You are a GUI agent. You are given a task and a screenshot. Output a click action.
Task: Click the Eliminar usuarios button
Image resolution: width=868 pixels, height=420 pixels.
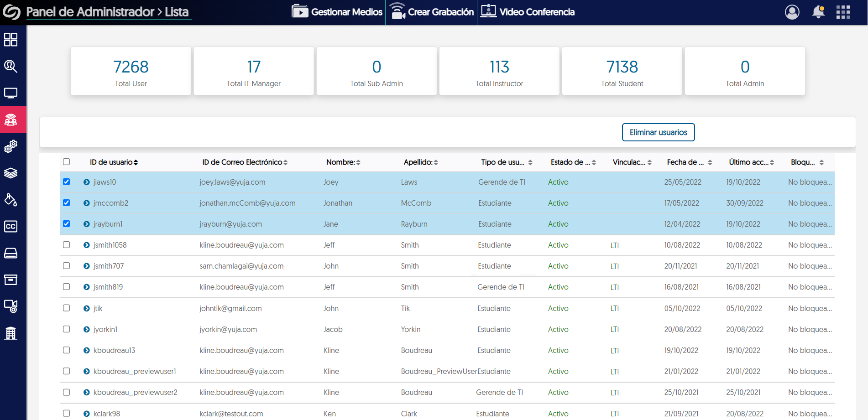pyautogui.click(x=658, y=132)
